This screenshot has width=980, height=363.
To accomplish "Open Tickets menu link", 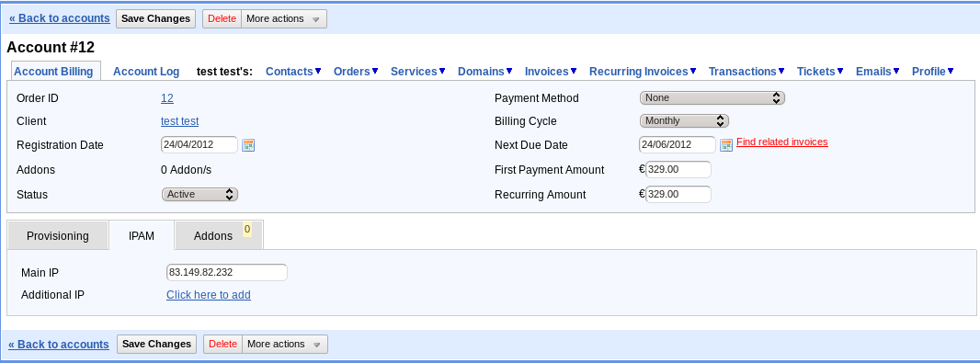I will (816, 72).
